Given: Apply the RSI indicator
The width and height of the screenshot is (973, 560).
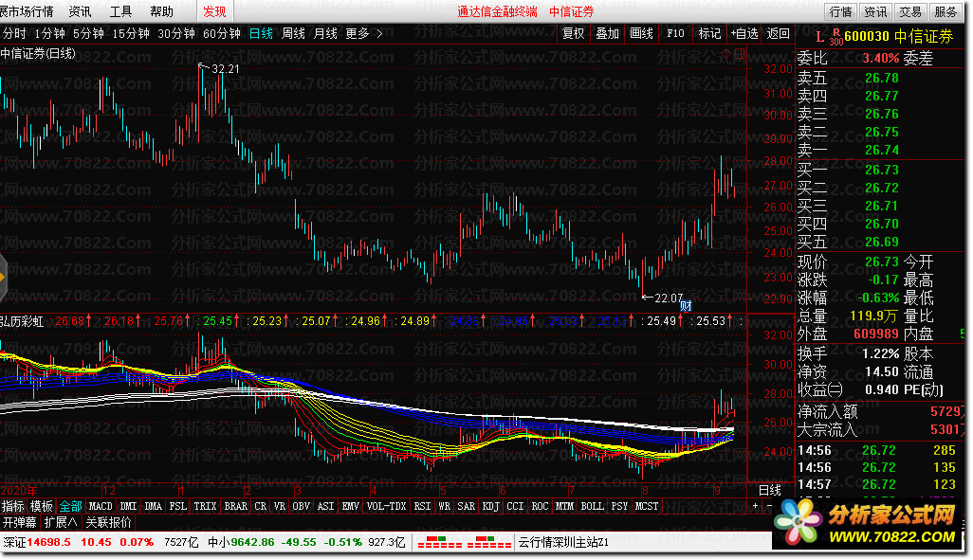Looking at the screenshot, I should click(x=423, y=506).
